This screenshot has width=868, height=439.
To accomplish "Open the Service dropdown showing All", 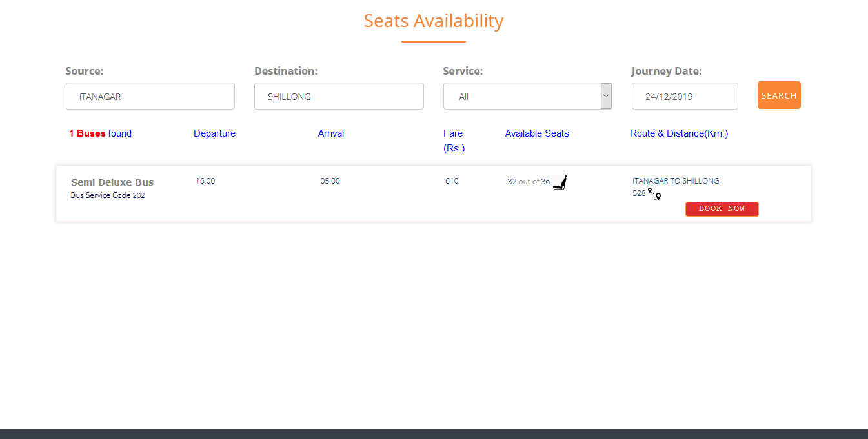I will (x=527, y=96).
